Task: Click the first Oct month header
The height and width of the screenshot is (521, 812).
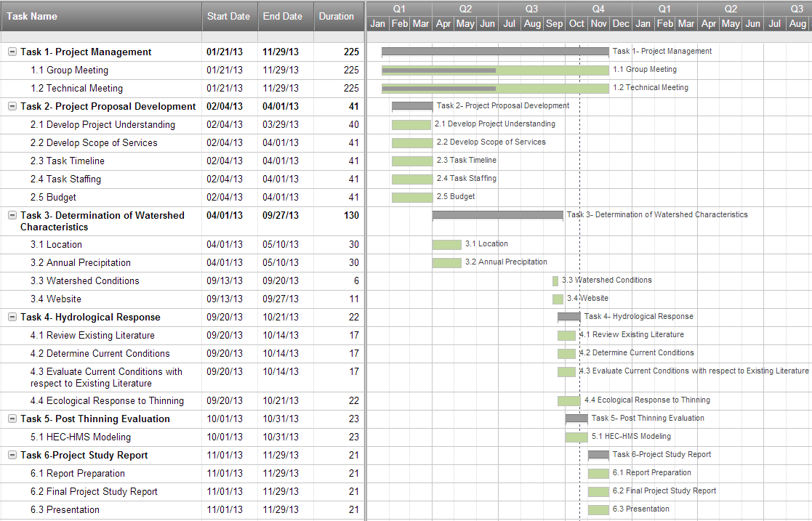Action: (576, 24)
